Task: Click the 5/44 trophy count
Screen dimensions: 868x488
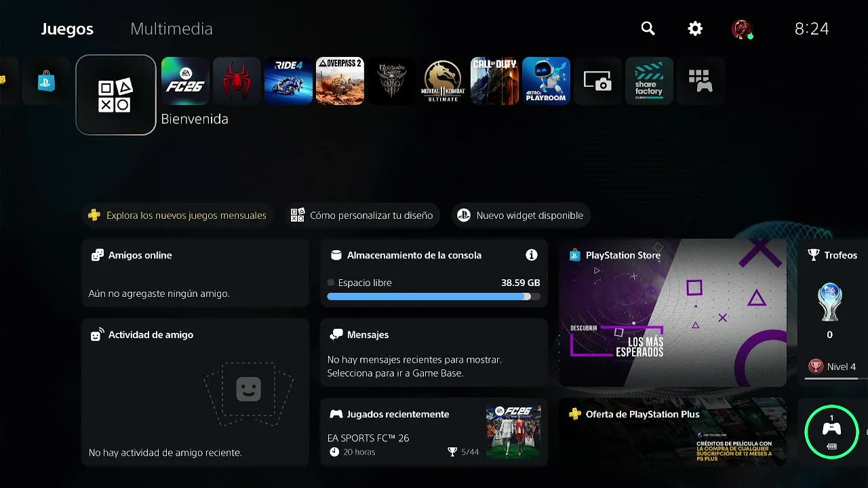Action: click(470, 452)
